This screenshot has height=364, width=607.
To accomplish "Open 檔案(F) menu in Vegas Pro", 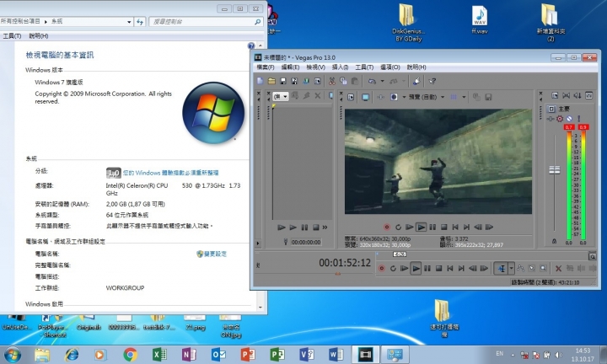I will click(266, 67).
